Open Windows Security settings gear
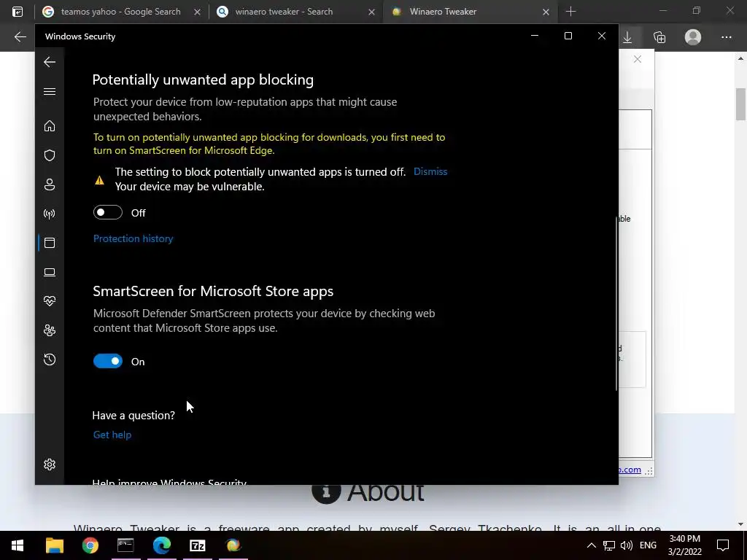This screenshot has height=560, width=747. pyautogui.click(x=50, y=464)
